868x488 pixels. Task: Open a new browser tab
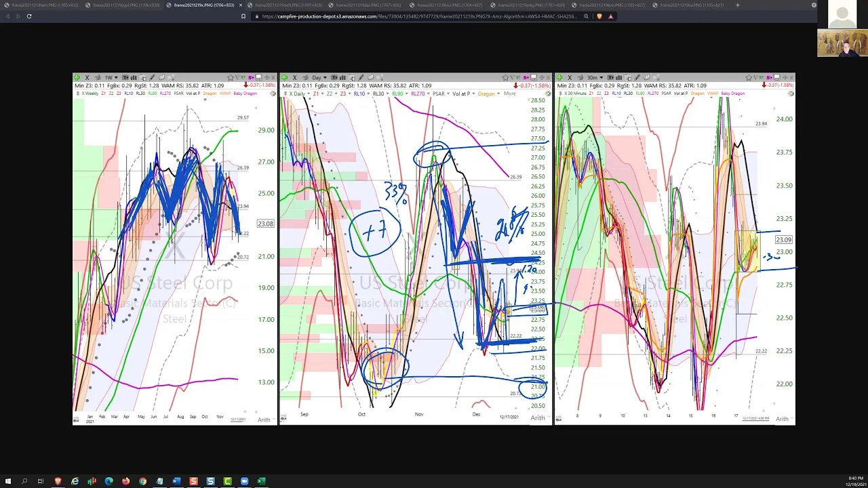point(738,5)
